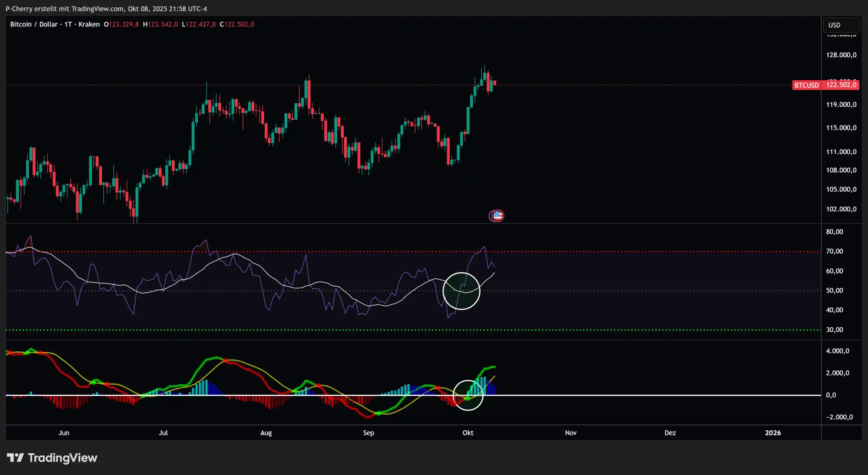Screen dimensions: 868x475
Task: Click the red BTCUSD symbol tag
Action: [x=806, y=85]
